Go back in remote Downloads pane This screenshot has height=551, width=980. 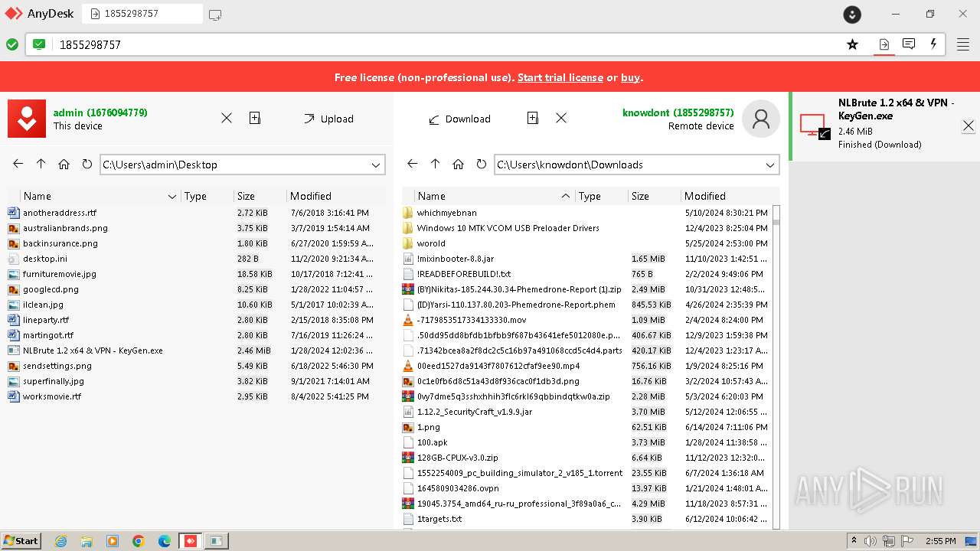(413, 164)
